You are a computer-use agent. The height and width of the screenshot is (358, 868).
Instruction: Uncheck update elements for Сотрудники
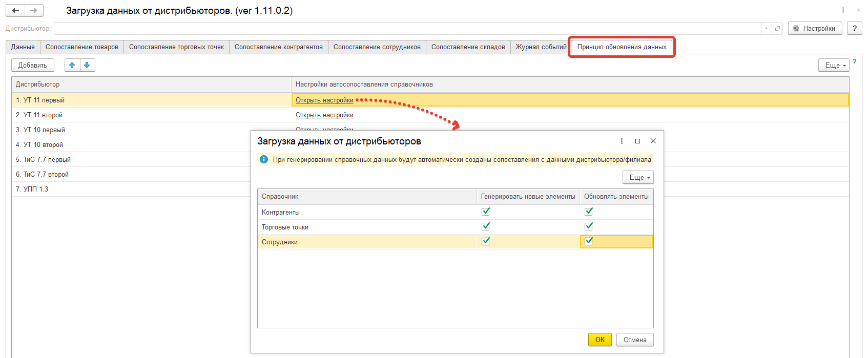pos(589,241)
